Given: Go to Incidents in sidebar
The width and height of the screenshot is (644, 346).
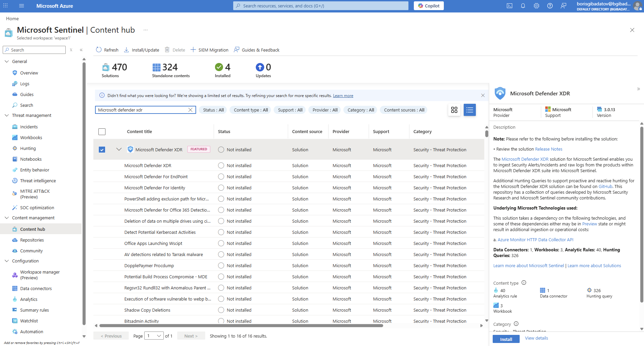Looking at the screenshot, I should (29, 127).
